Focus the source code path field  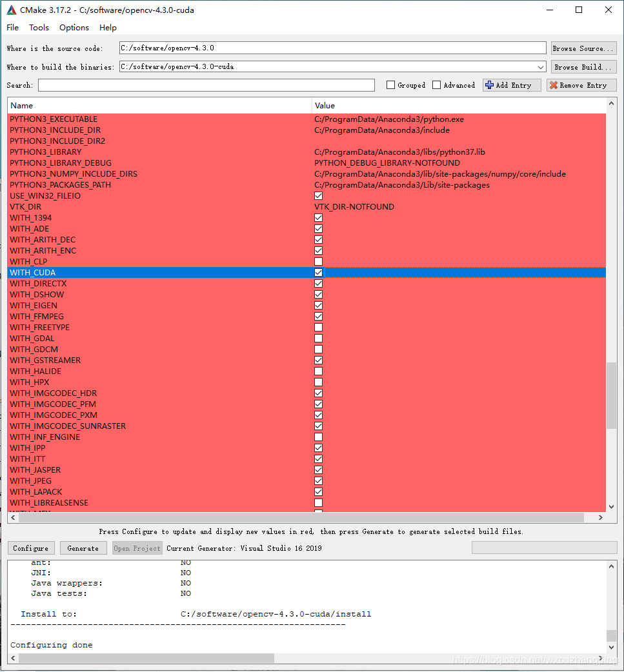click(332, 48)
